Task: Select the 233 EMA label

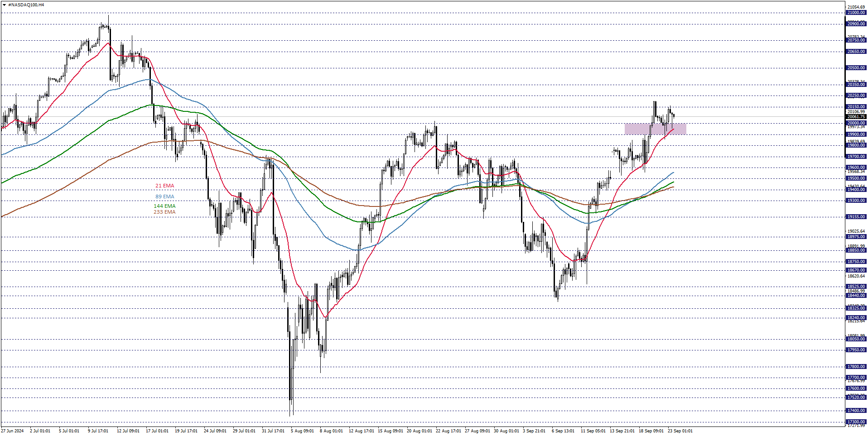Action: coord(164,212)
